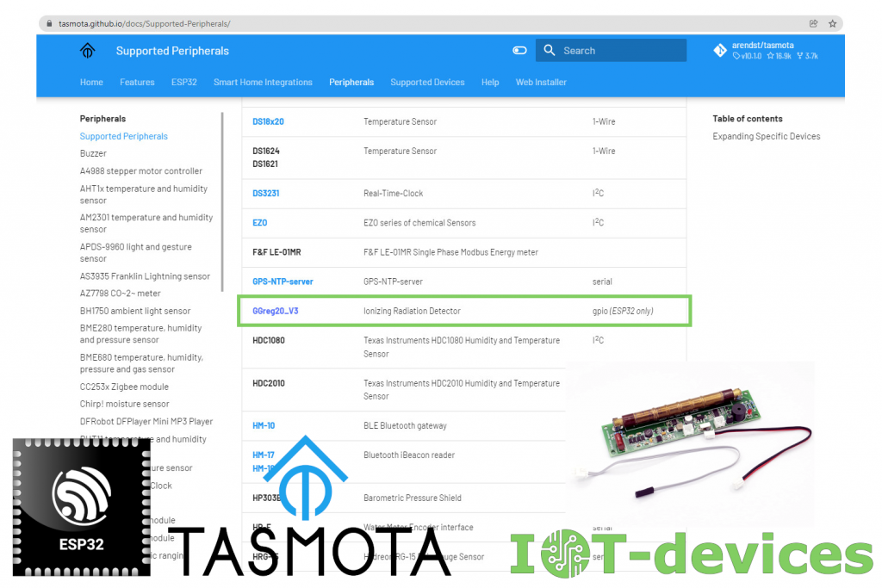This screenshot has width=882, height=588.
Task: Click 'DS1624' device name text
Action: tap(265, 151)
